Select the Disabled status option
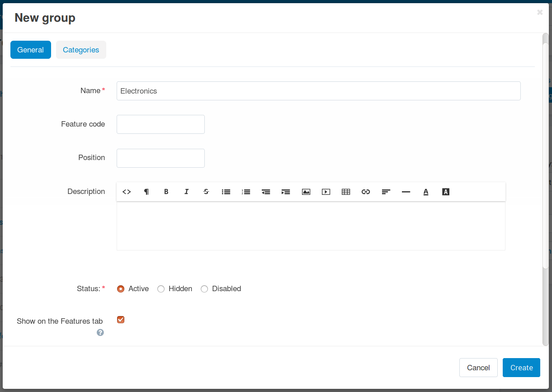This screenshot has height=392, width=552. (204, 289)
